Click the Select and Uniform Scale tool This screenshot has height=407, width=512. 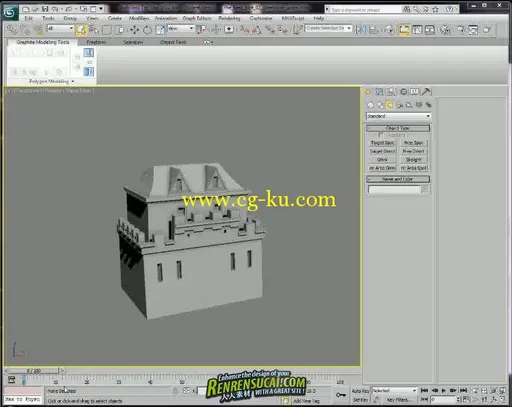point(160,30)
